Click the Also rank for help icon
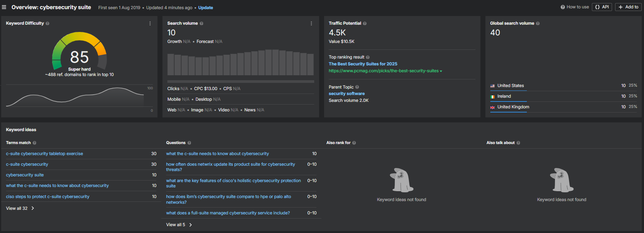The height and width of the screenshot is (233, 644). 354,143
